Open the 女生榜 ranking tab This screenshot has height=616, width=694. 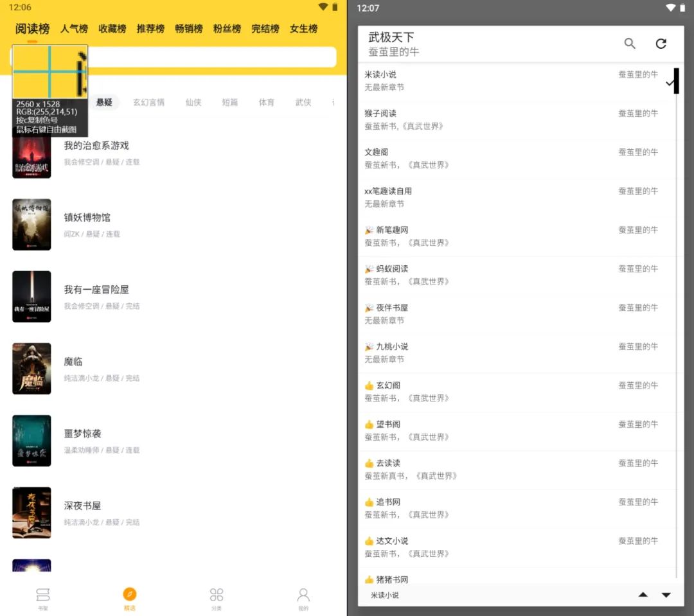tap(303, 29)
